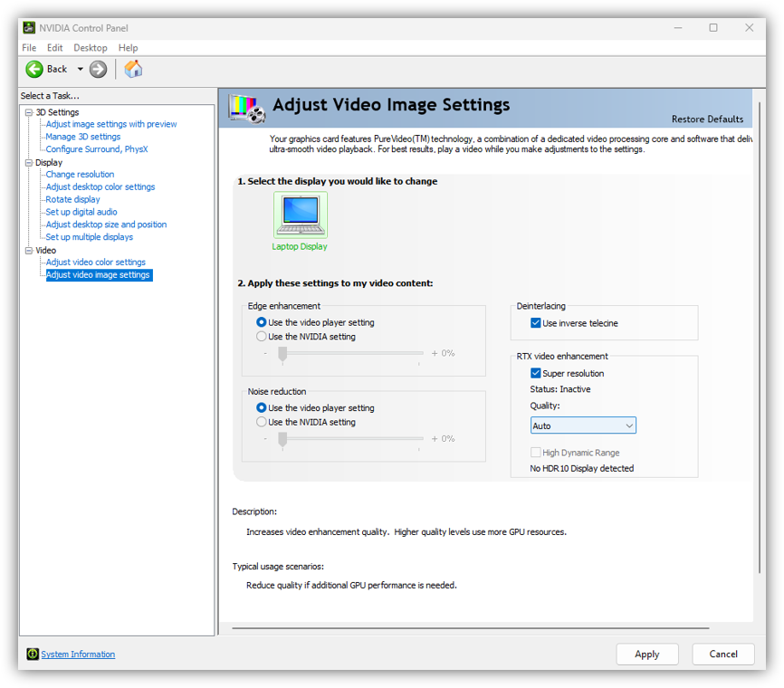Screen dimensions: 784x688
Task: Open Set up multiple displays
Action: [90, 237]
